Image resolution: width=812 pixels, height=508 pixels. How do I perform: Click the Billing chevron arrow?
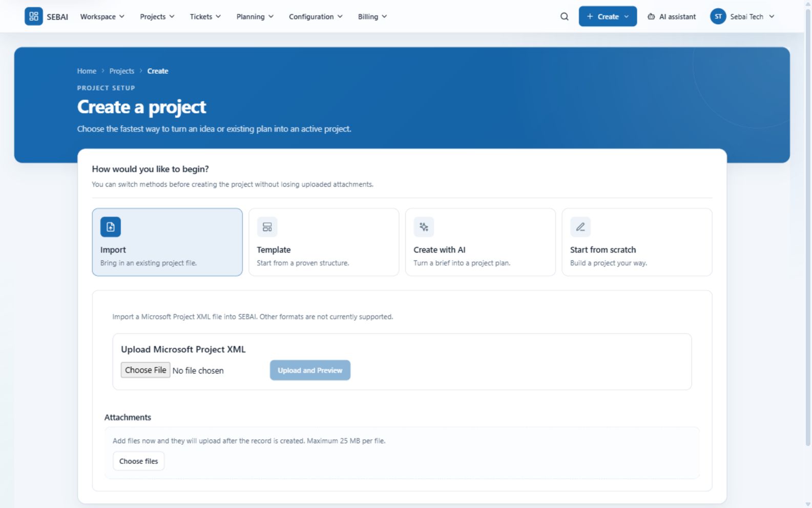coord(384,16)
